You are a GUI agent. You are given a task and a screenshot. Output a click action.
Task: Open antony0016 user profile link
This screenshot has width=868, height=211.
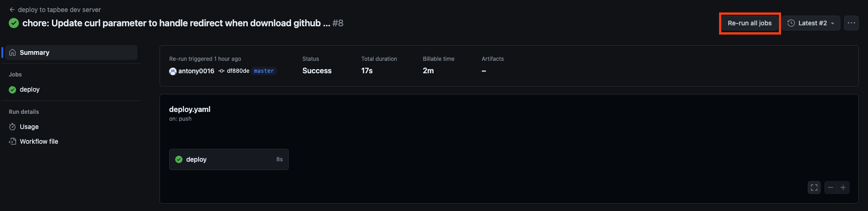(x=196, y=71)
